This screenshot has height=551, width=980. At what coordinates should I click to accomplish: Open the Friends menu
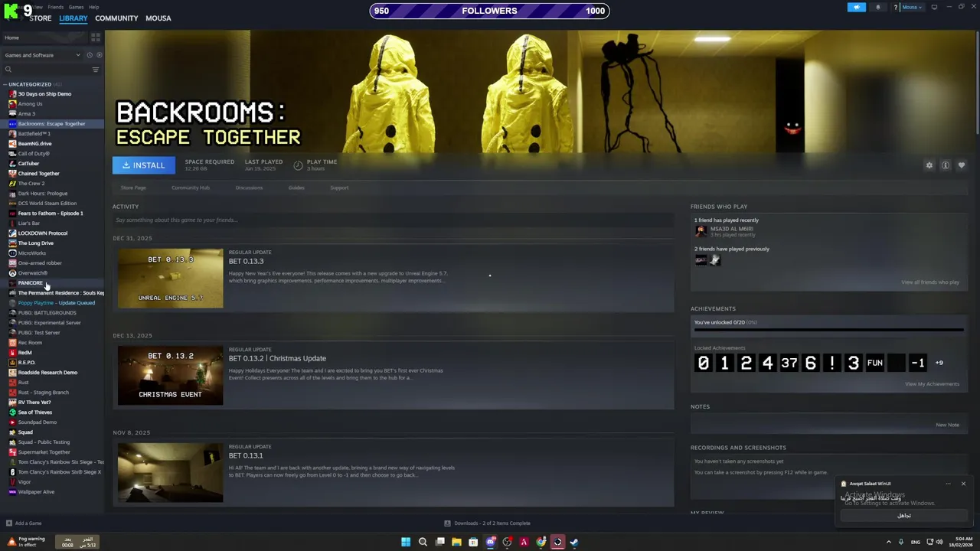click(x=56, y=7)
